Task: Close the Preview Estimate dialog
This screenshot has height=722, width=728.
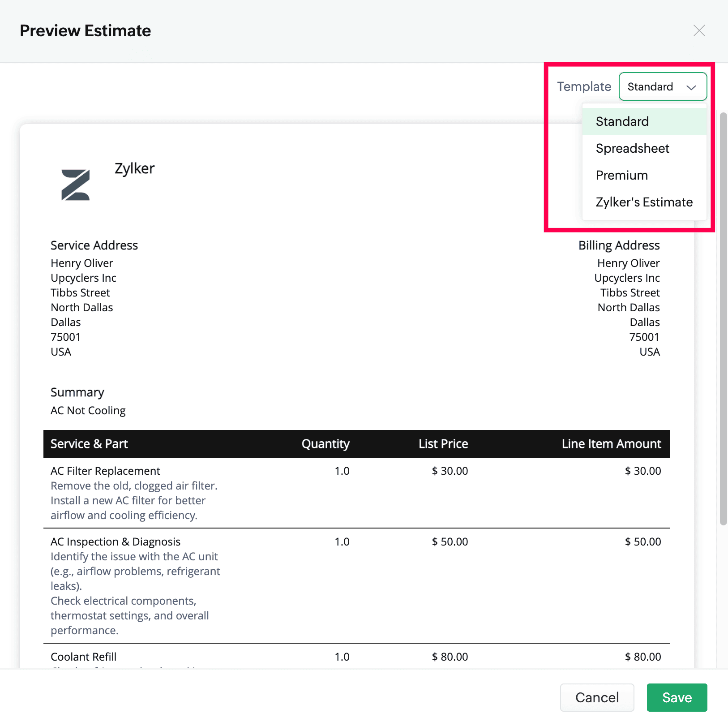Action: (699, 30)
